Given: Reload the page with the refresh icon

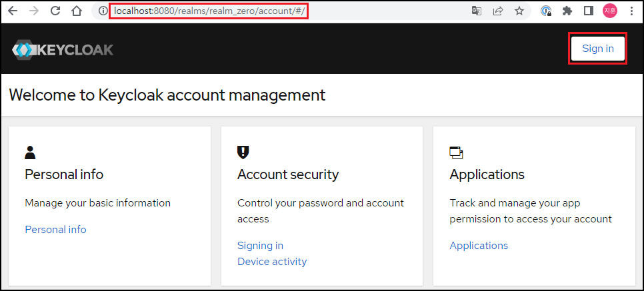Looking at the screenshot, I should coord(55,11).
